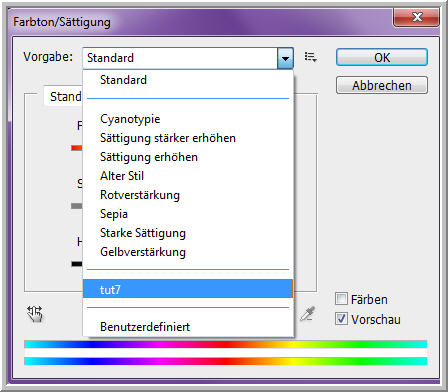Image resolution: width=448 pixels, height=392 pixels.
Task: Close the Farbton/Sättigung dialog
Action: pos(416,17)
